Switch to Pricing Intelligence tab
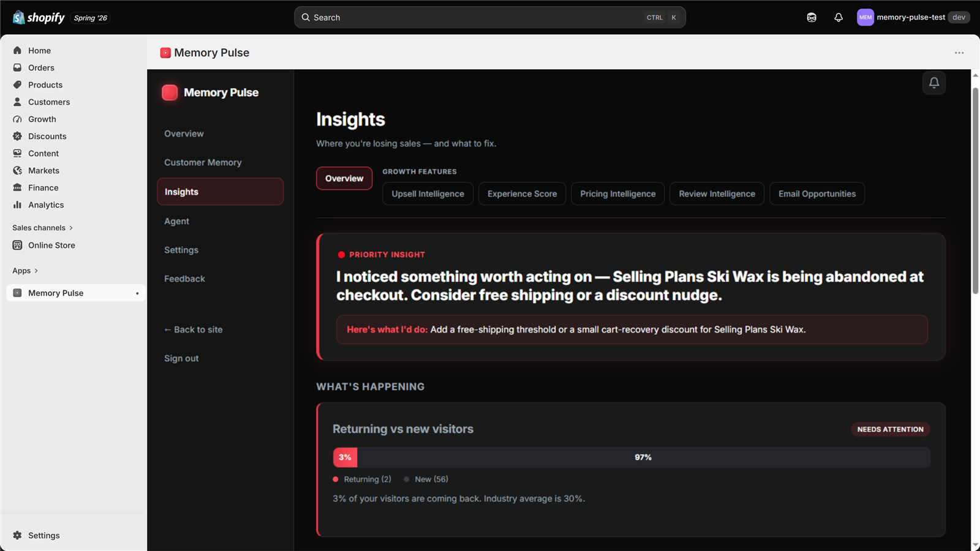Image resolution: width=980 pixels, height=551 pixels. pyautogui.click(x=618, y=193)
